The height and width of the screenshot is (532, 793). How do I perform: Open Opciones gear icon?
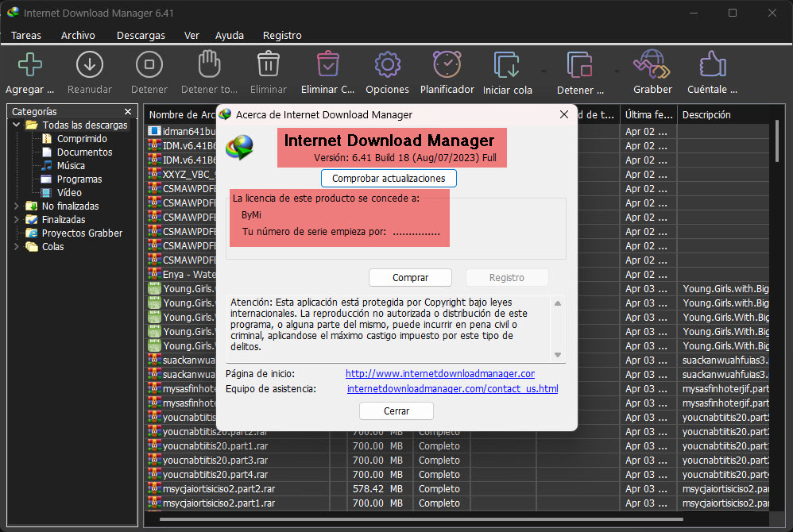click(388, 64)
